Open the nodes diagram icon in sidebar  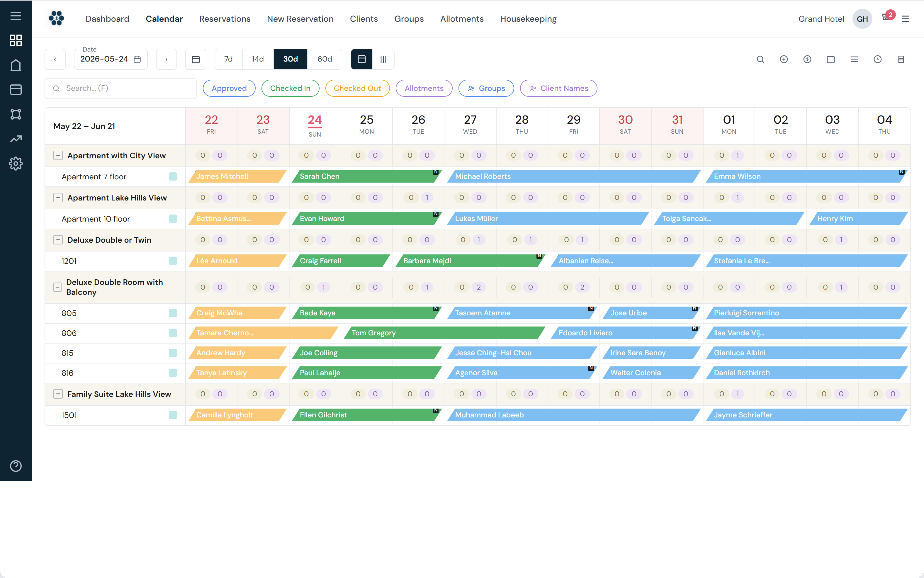[16, 114]
